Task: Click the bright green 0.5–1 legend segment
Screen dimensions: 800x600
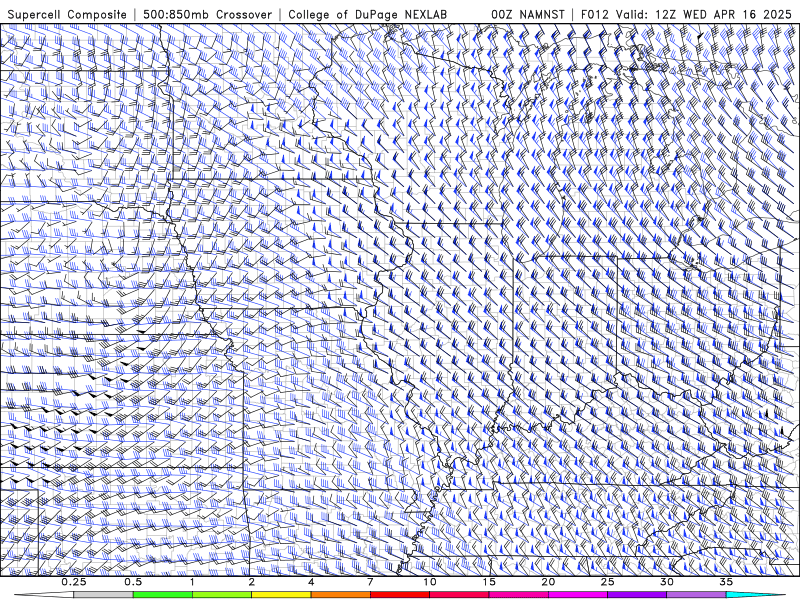Action: point(162,595)
